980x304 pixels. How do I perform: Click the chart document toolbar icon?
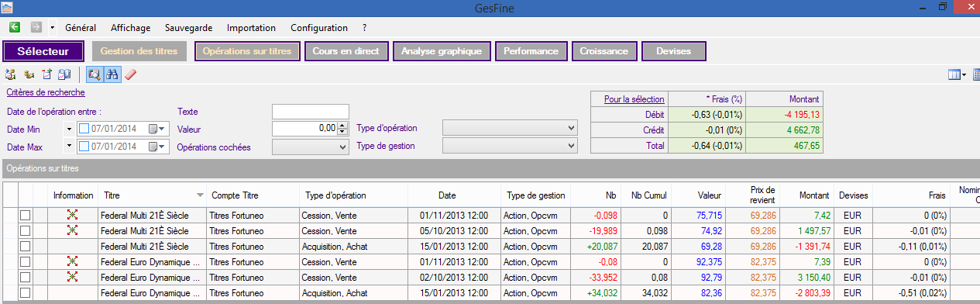coord(46,74)
